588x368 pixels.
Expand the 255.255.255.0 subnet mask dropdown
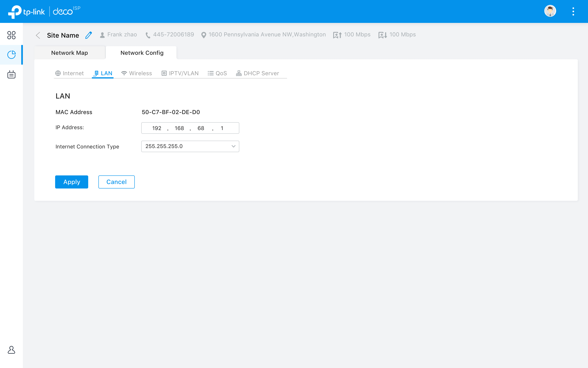pyautogui.click(x=190, y=146)
